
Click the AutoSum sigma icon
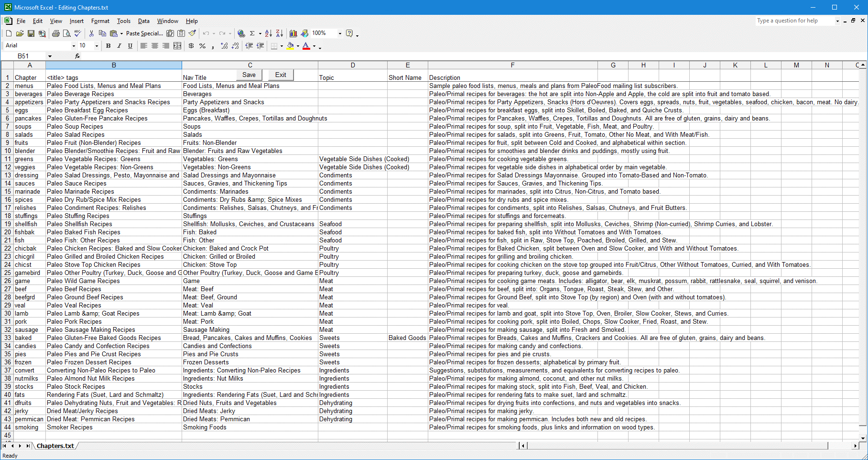pos(252,33)
